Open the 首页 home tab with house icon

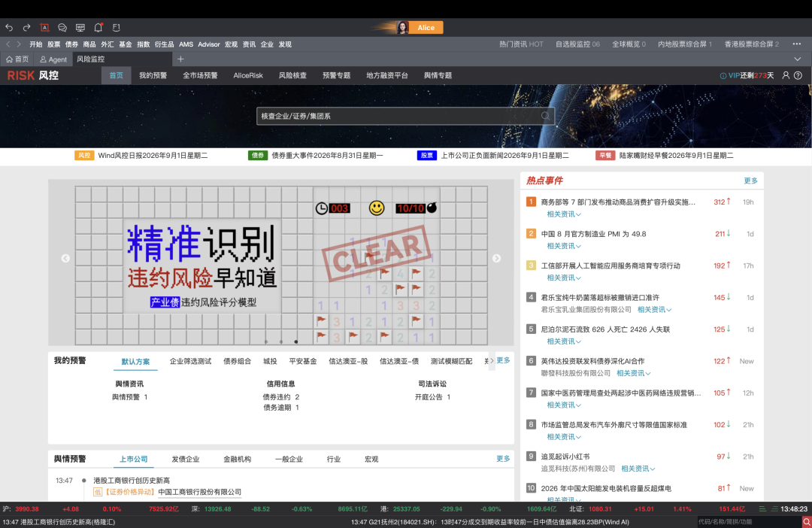[x=17, y=59]
